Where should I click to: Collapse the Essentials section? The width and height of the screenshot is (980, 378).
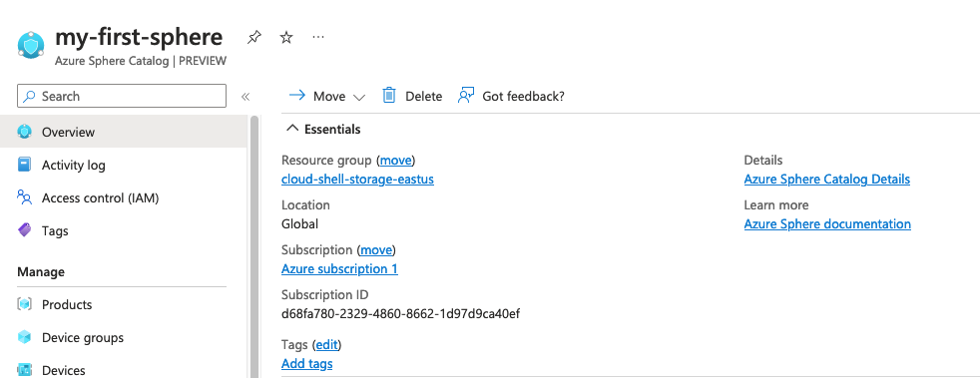pyautogui.click(x=291, y=129)
